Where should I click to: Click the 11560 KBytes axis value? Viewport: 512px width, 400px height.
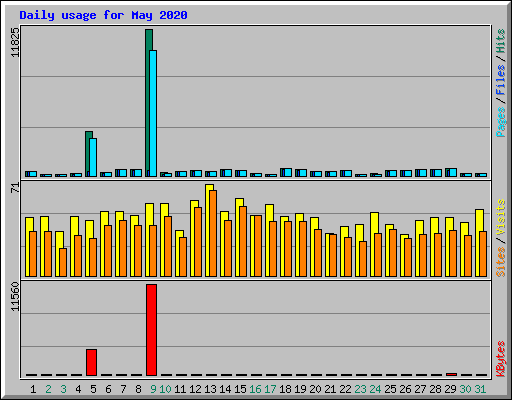point(15,297)
